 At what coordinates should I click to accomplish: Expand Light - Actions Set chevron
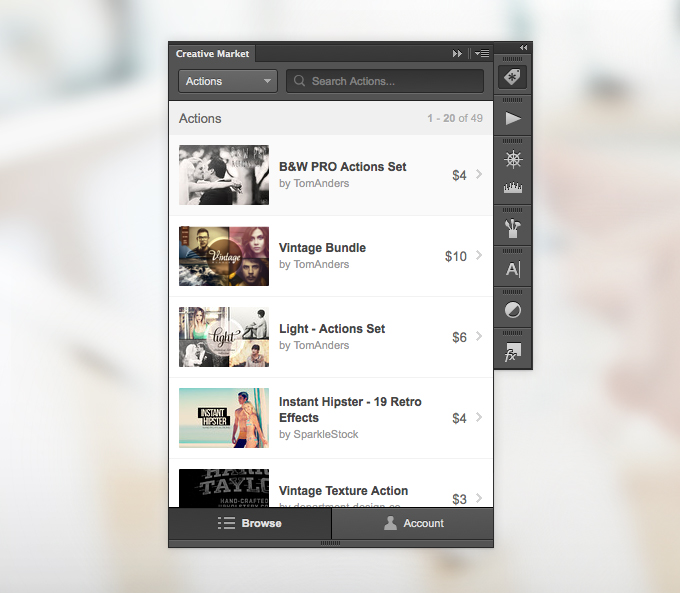coord(479,336)
